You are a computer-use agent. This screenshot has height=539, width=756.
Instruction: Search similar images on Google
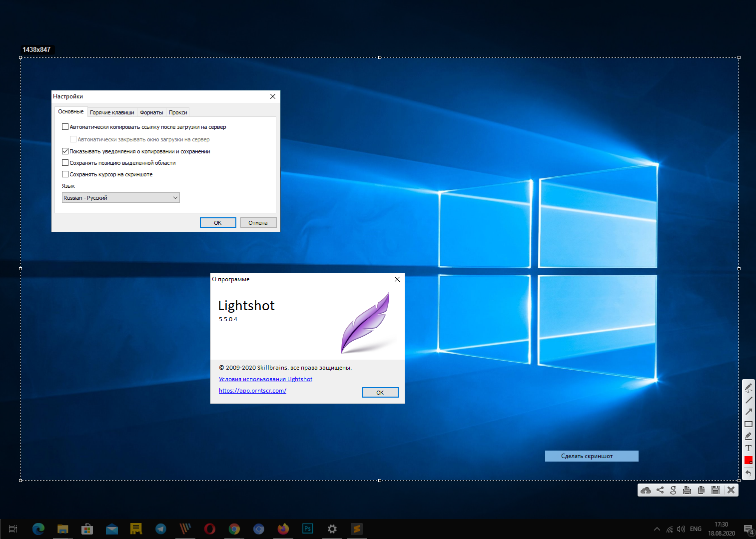pos(673,490)
